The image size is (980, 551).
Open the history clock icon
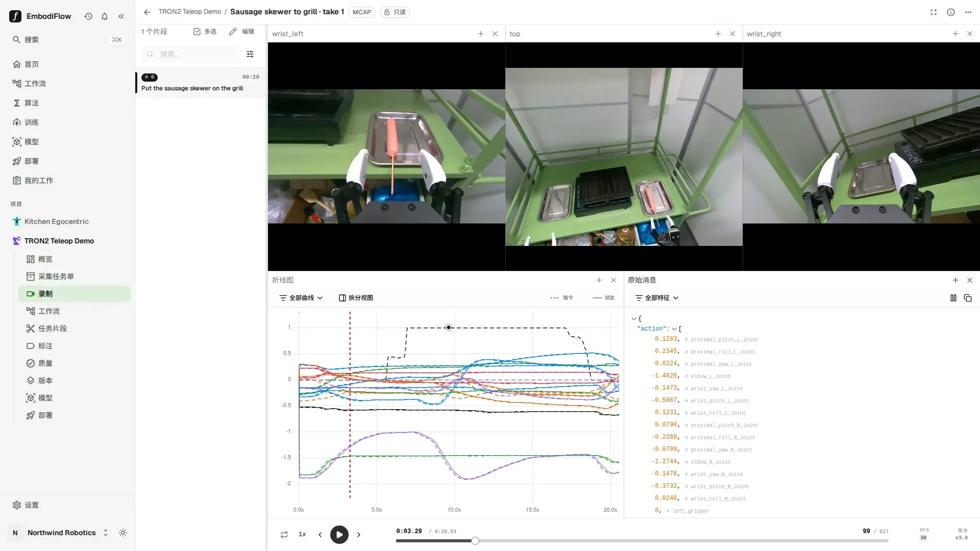tap(88, 16)
